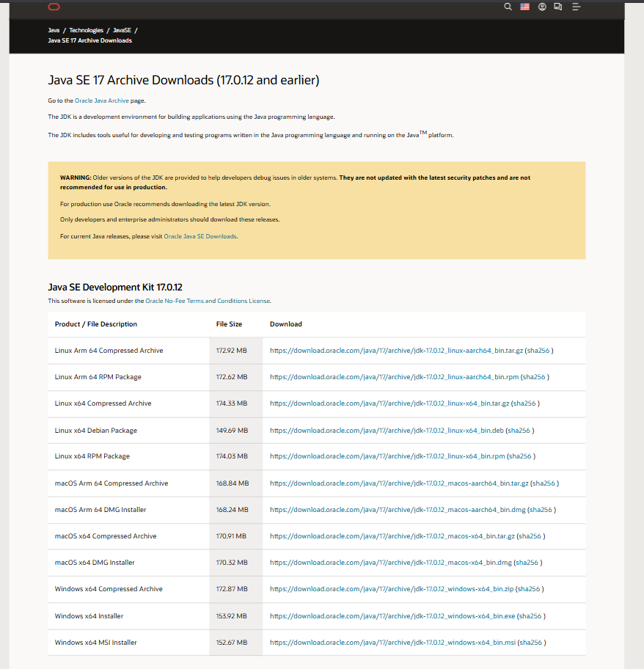Download linux-x64 deb package link
Screen dimensions: 644x669
387,431
